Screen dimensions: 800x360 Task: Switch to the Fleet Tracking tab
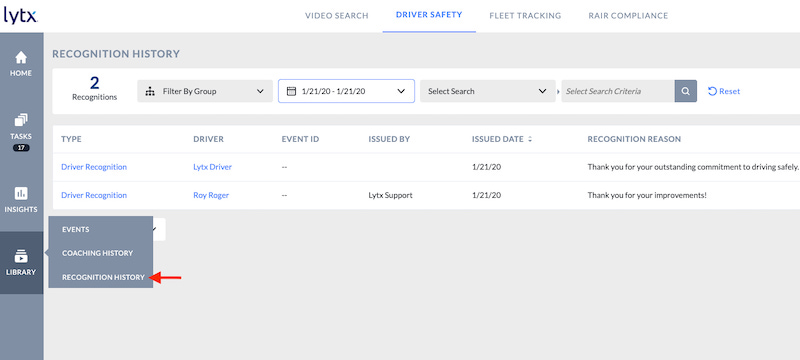tap(525, 16)
